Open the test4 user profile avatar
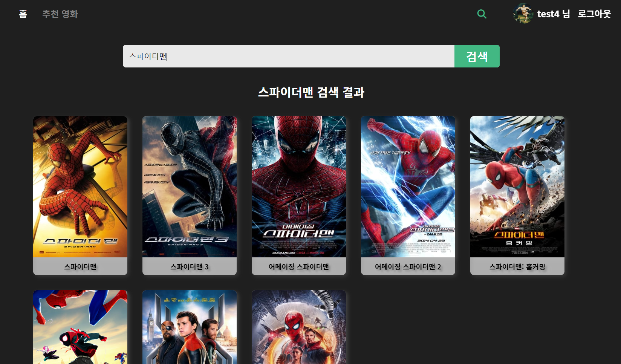This screenshot has width=621, height=364. (523, 14)
